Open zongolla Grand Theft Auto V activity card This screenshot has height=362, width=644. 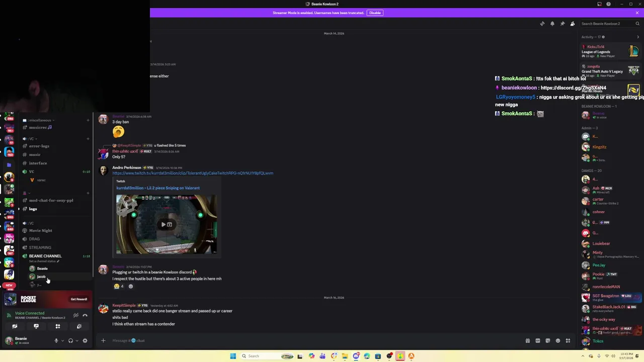coord(610,71)
